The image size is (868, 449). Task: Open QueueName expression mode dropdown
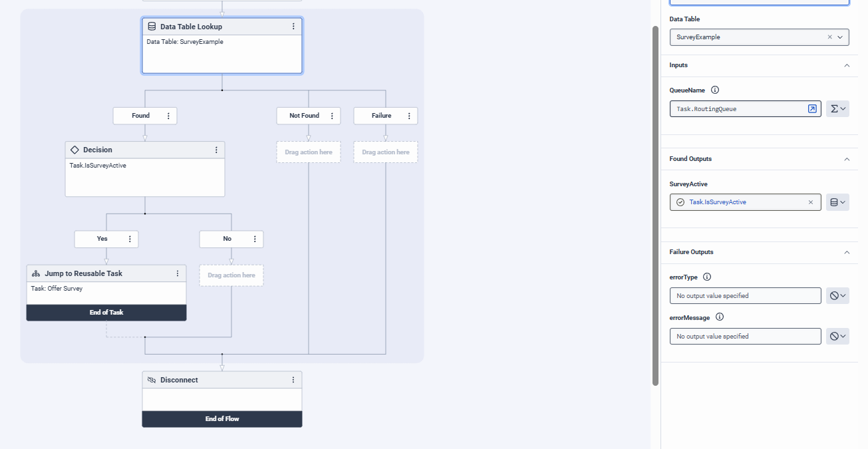837,109
